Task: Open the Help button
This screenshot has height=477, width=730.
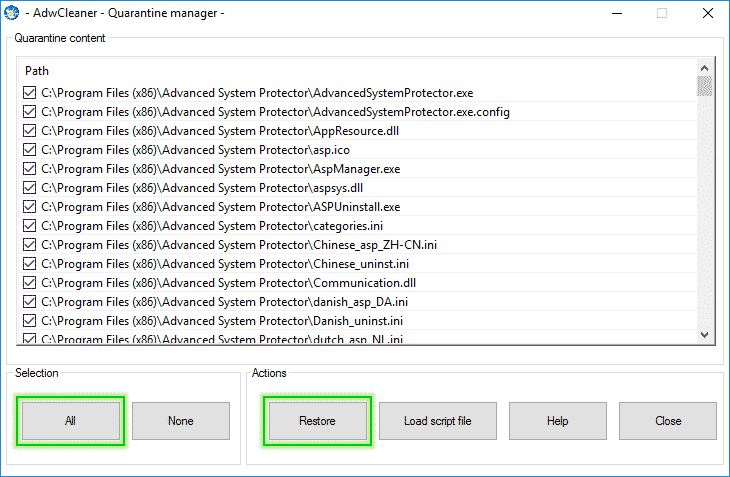Action: coord(557,421)
